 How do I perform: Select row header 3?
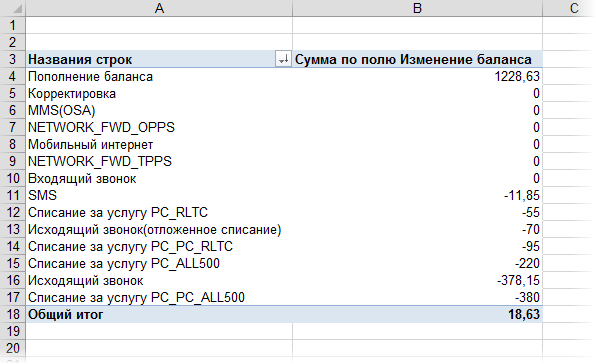pyautogui.click(x=13, y=59)
